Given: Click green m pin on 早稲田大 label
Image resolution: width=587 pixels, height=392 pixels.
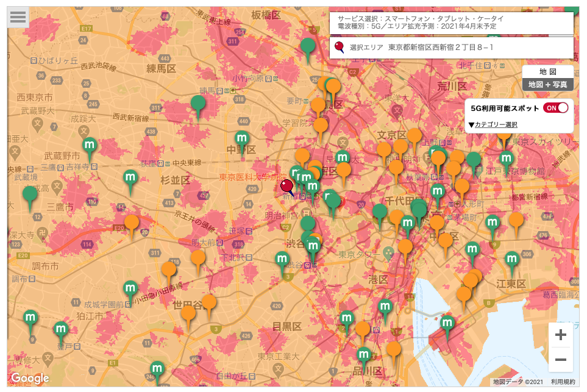Looking at the screenshot, I should [342, 157].
